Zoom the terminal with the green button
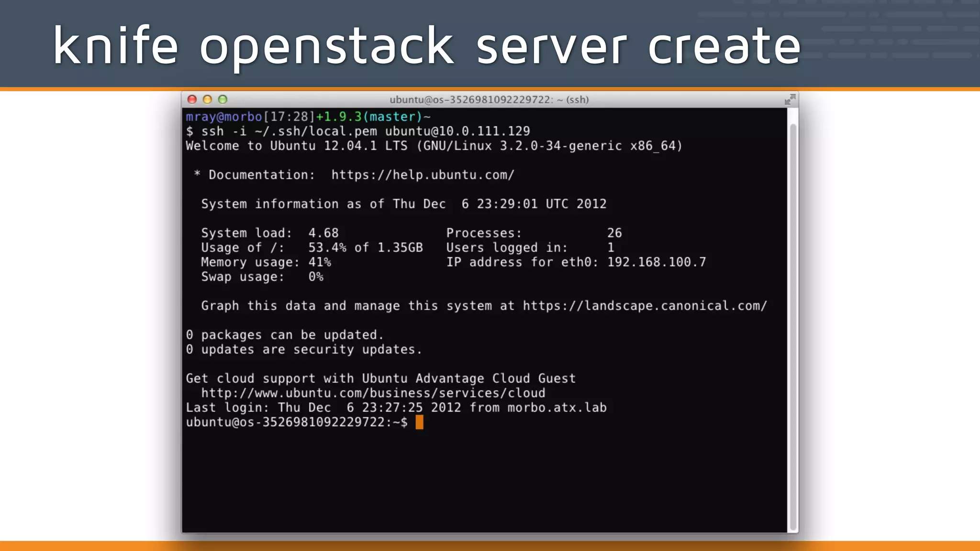 pyautogui.click(x=223, y=99)
